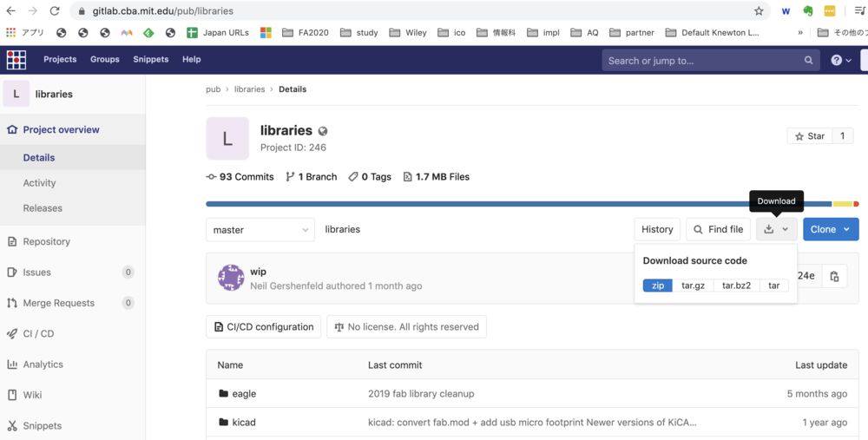Click No license. All rights reserved

point(407,327)
